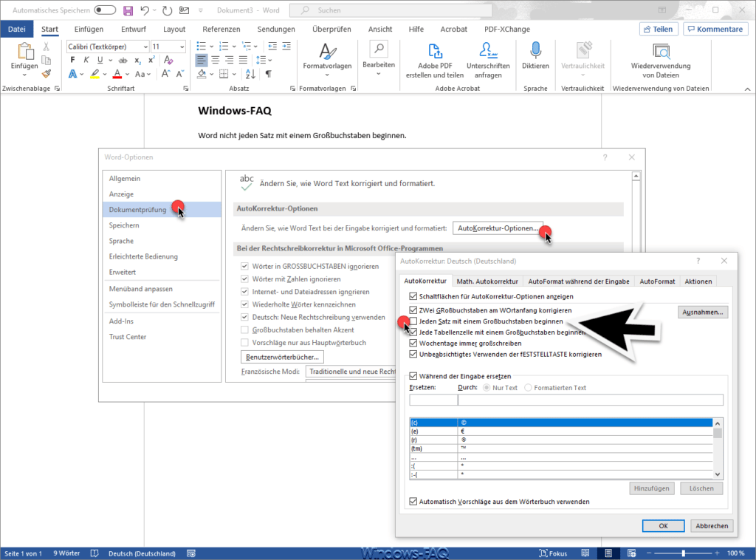The height and width of the screenshot is (560, 756).
Task: Apply superscript formatting
Action: pyautogui.click(x=151, y=60)
